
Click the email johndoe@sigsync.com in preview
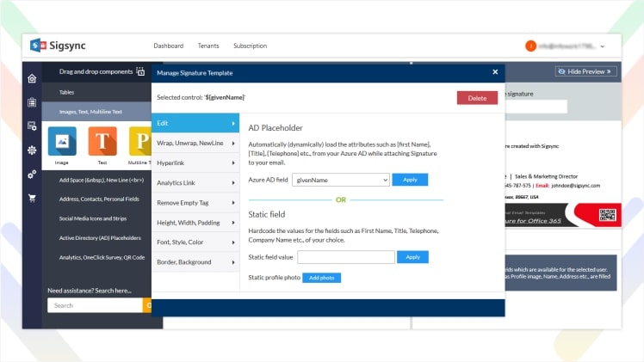[x=575, y=186]
